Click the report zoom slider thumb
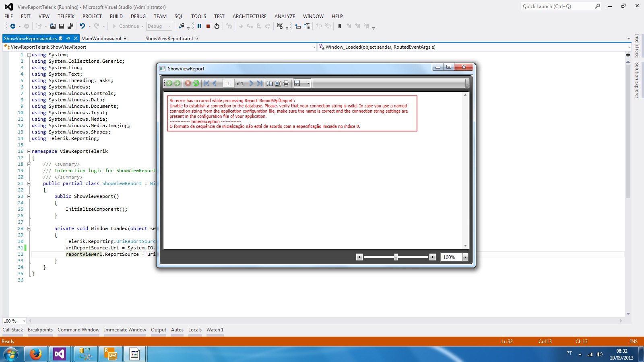Image resolution: width=644 pixels, height=362 pixels. [396, 257]
